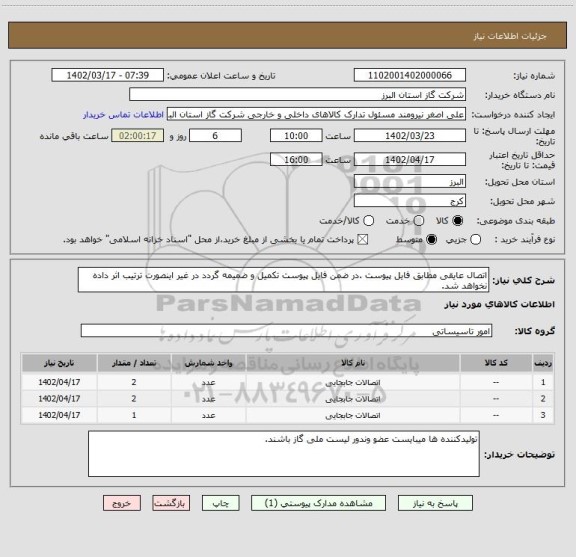Click اتصالات جابجایی in row 2
This screenshot has width=576, height=557.
353,399
